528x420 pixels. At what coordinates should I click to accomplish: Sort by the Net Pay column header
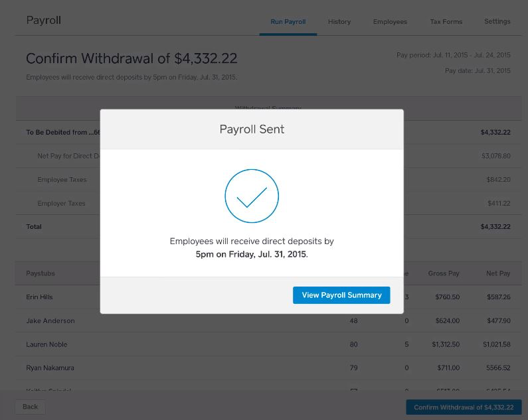pos(497,273)
